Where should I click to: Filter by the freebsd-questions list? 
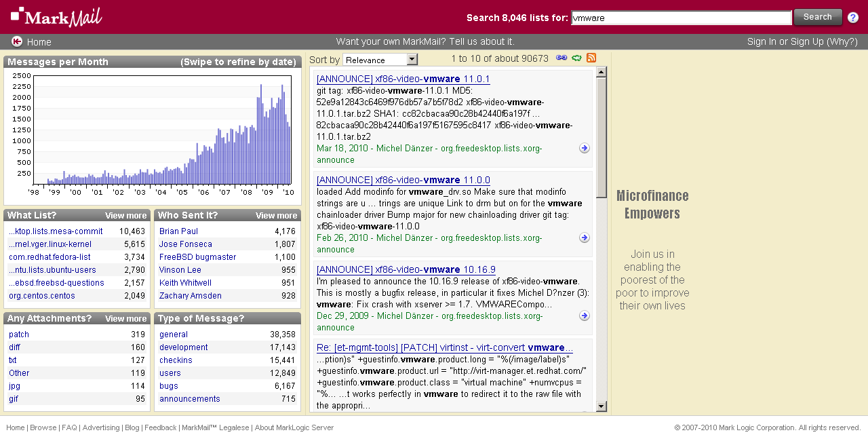click(56, 283)
